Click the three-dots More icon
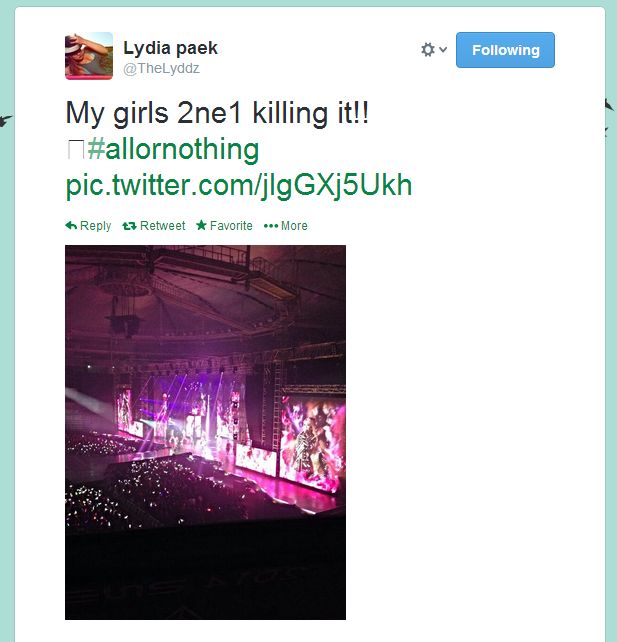Screen dimensions: 617x642 (270, 226)
